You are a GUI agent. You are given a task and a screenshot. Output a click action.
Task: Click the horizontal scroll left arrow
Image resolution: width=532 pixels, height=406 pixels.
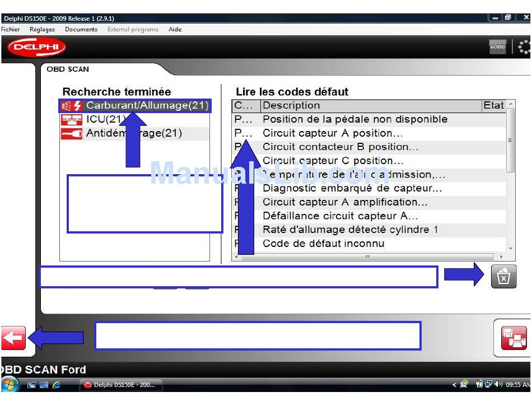236,257
